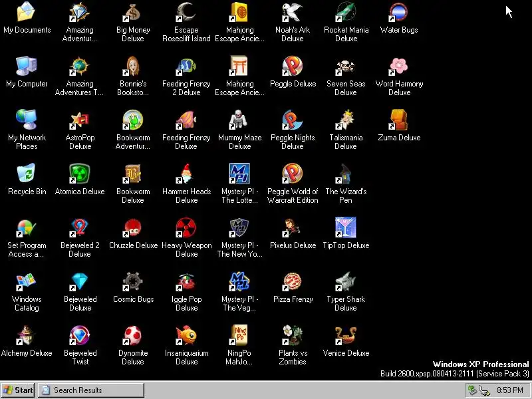
Task: Click the Word Harmony Deluxe flower icon
Action: (399, 66)
